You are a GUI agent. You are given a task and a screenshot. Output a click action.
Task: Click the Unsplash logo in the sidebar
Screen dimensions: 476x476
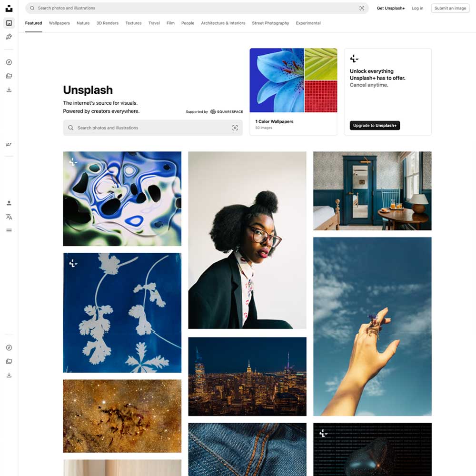tap(9, 8)
